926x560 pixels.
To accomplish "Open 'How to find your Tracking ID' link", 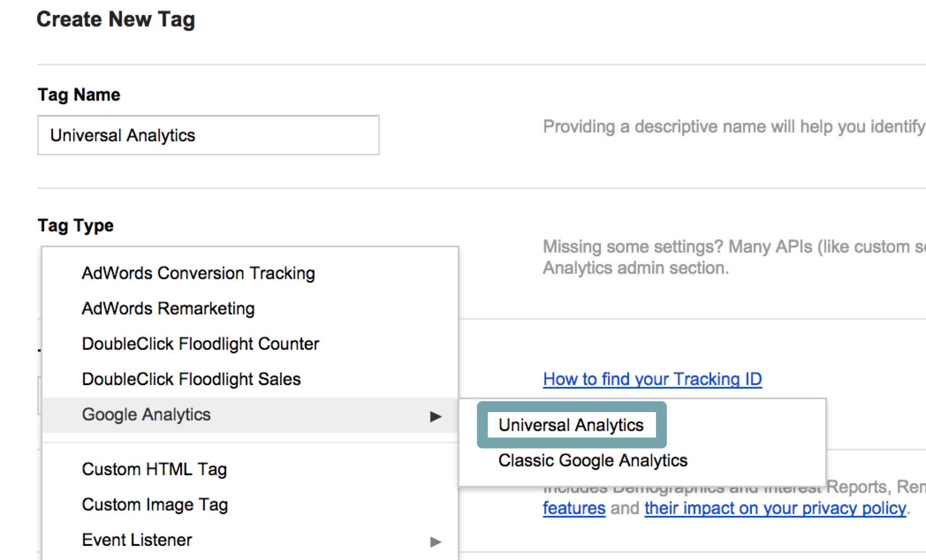I will click(x=653, y=379).
